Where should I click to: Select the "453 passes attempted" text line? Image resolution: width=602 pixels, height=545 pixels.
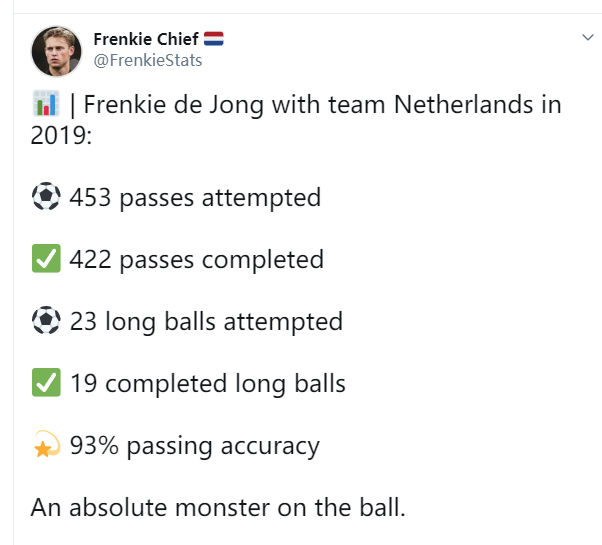click(195, 198)
